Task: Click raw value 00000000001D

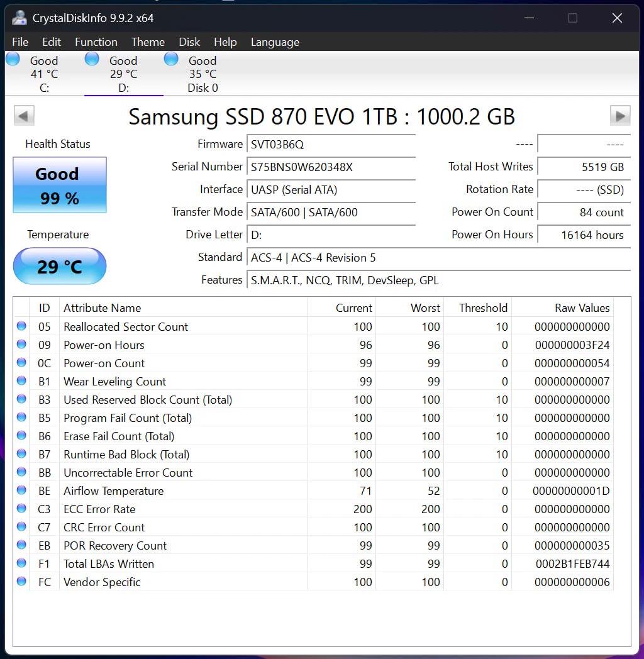Action: click(571, 490)
